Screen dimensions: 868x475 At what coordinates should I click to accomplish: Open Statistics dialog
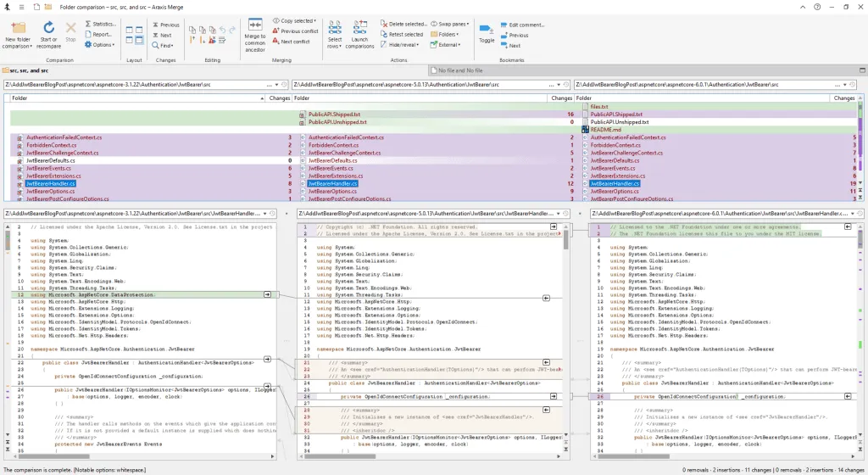pos(100,24)
